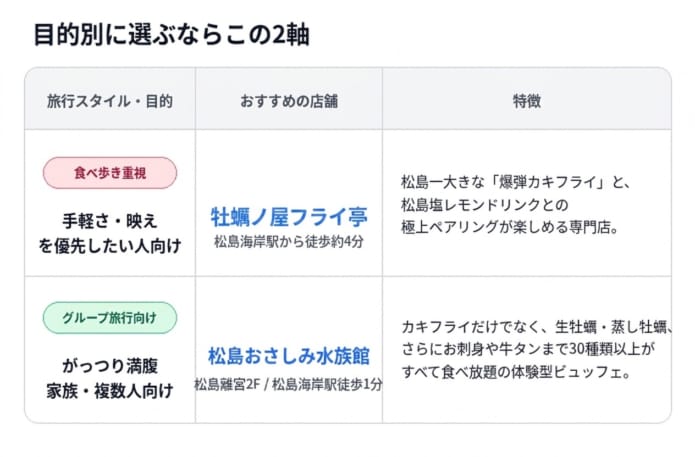
Task: Select the 特徴 column header
Action: [x=527, y=101]
